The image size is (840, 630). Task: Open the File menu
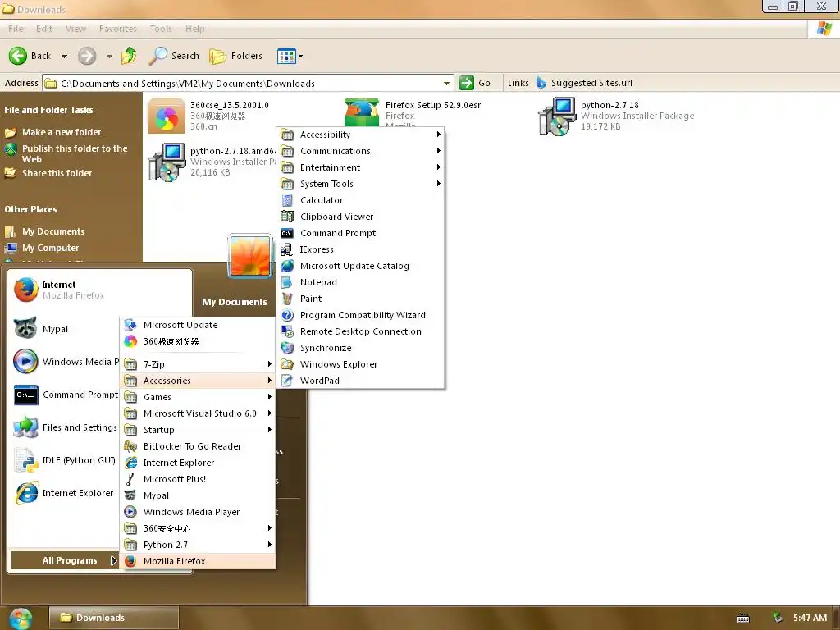pos(16,29)
